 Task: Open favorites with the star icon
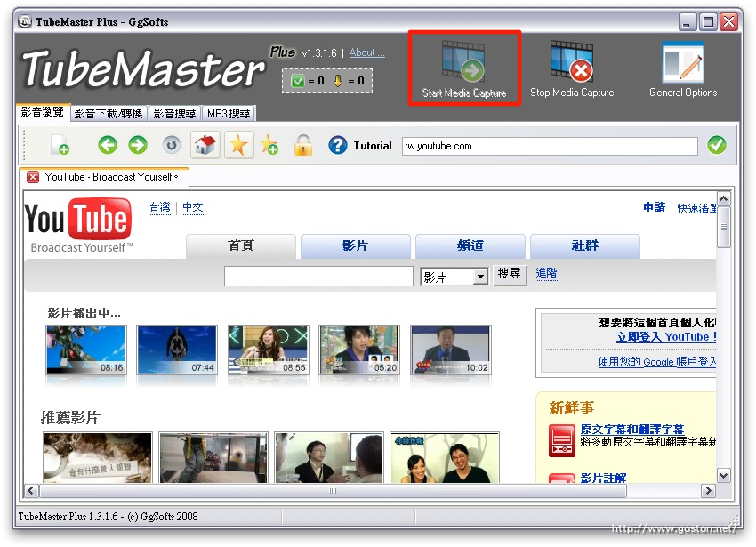[238, 145]
